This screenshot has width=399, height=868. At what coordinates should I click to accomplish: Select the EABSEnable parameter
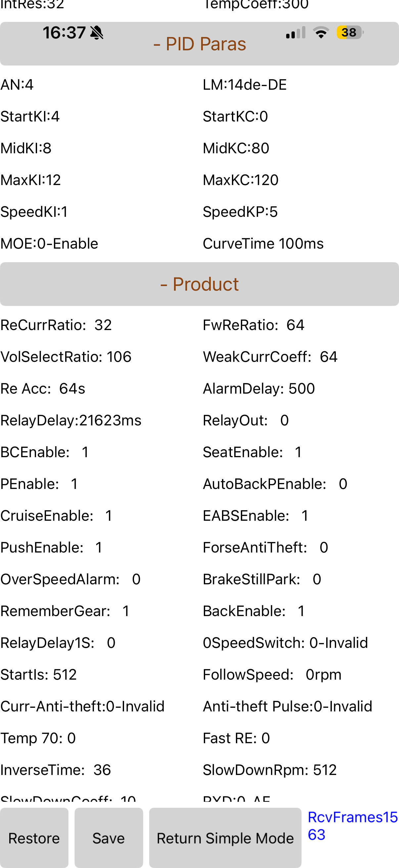click(x=255, y=515)
